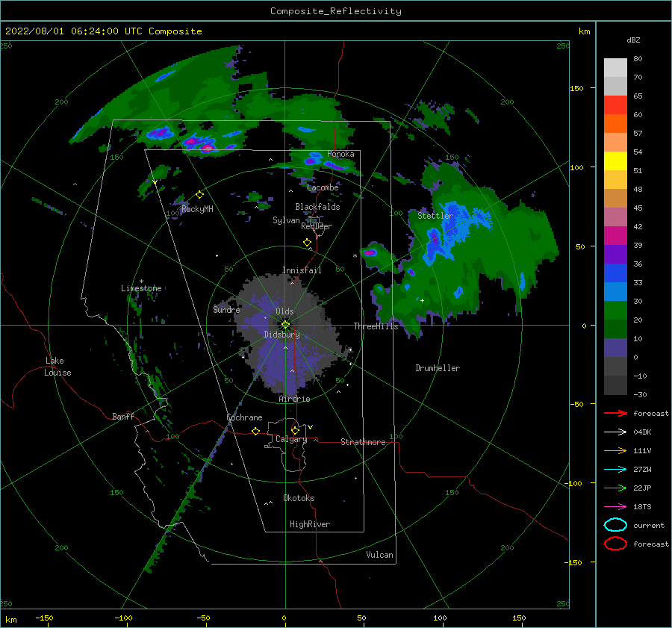Click the RedDeer city label
This screenshot has width=672, height=628.
(317, 226)
